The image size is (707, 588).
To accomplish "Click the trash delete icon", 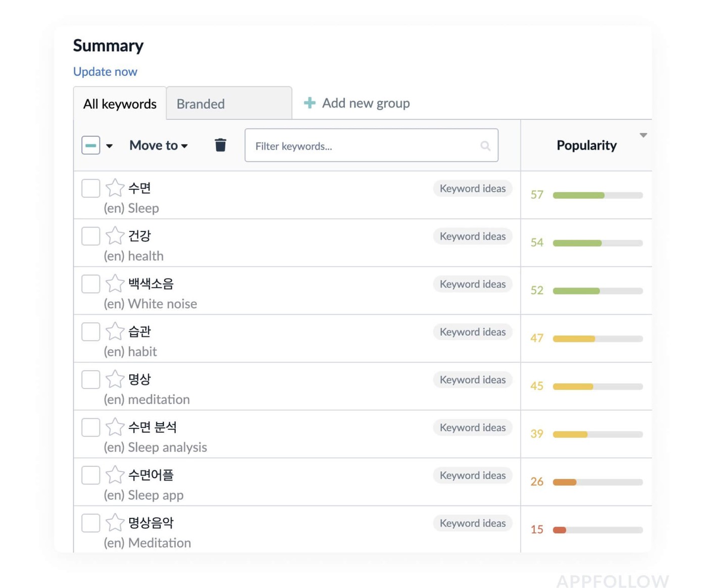I will [220, 145].
